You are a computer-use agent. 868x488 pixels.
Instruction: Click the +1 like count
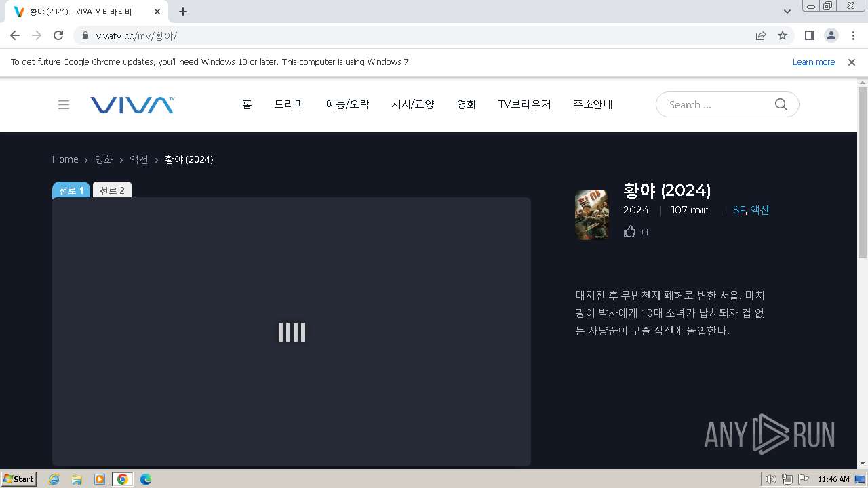coord(644,232)
